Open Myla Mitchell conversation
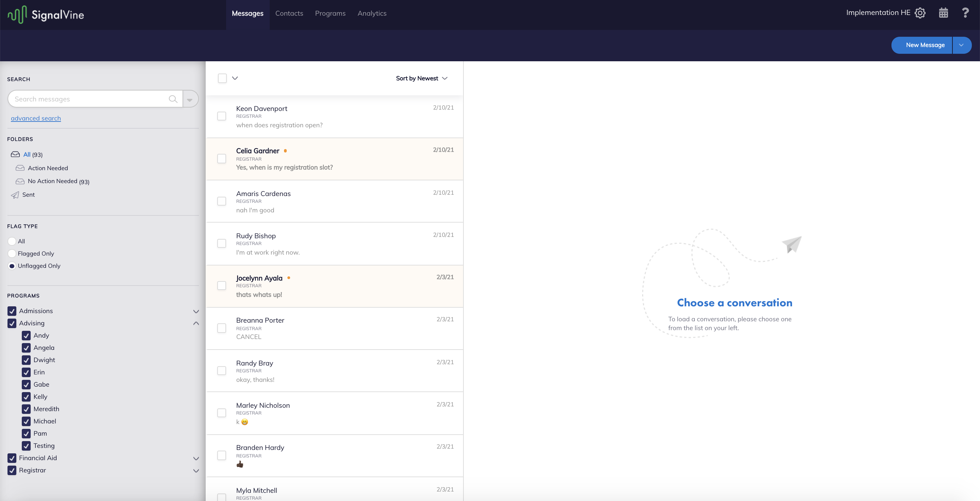Screen dimensions: 980x501 tap(334, 489)
